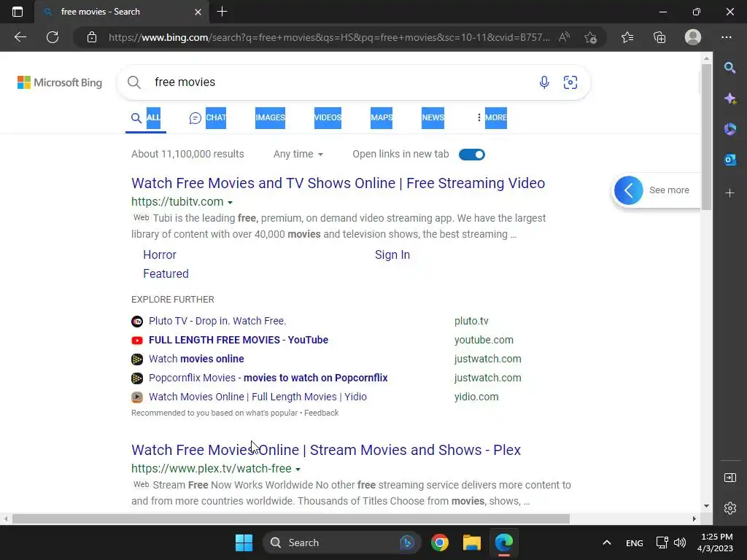Click the browser back arrow
The image size is (747, 560).
coord(20,37)
